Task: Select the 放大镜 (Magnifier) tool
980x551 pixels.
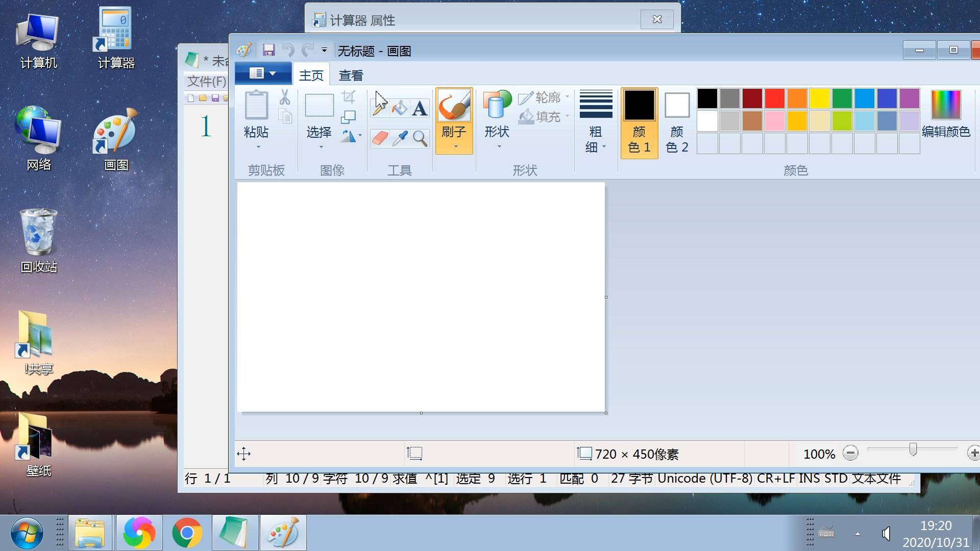Action: (421, 139)
